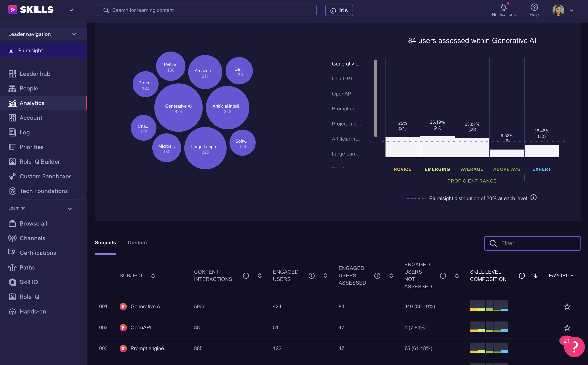The height and width of the screenshot is (365, 588).
Task: Click info icon beside Pluralsight distribution legend
Action: tap(534, 198)
